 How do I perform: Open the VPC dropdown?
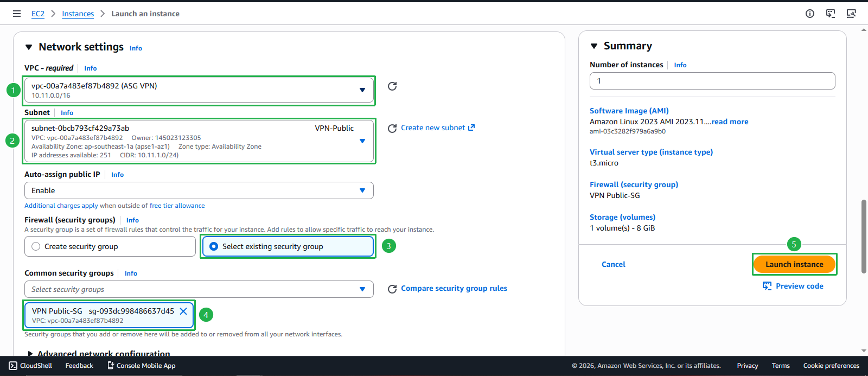199,90
